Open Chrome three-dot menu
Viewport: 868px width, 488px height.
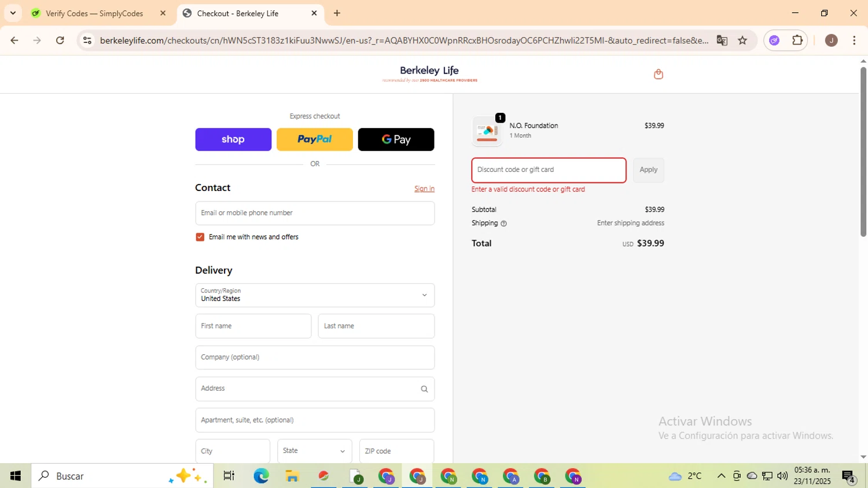pyautogui.click(x=854, y=41)
